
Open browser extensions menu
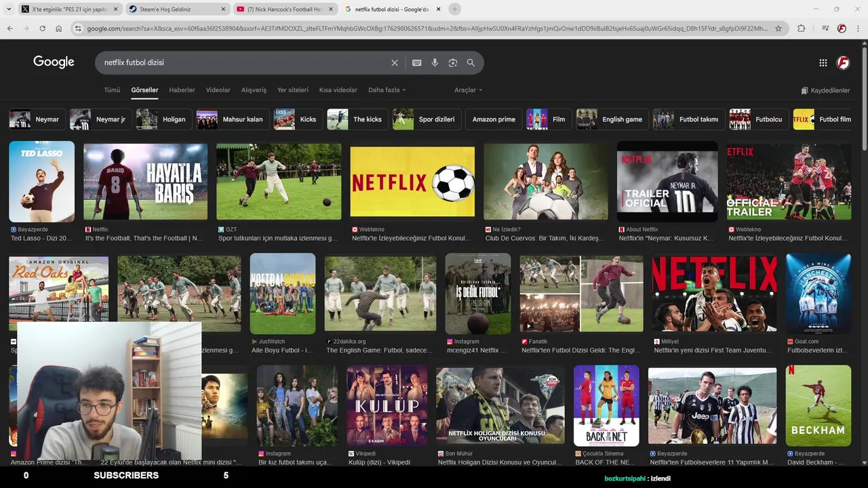(x=801, y=28)
